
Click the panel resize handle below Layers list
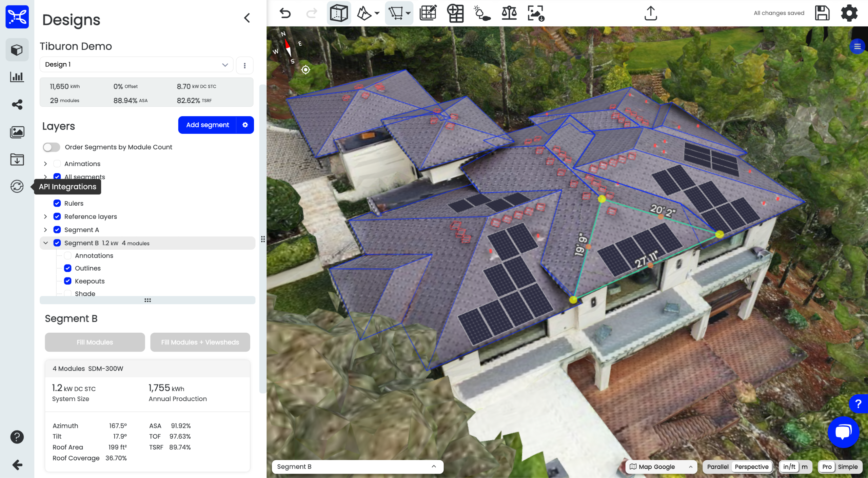point(147,300)
